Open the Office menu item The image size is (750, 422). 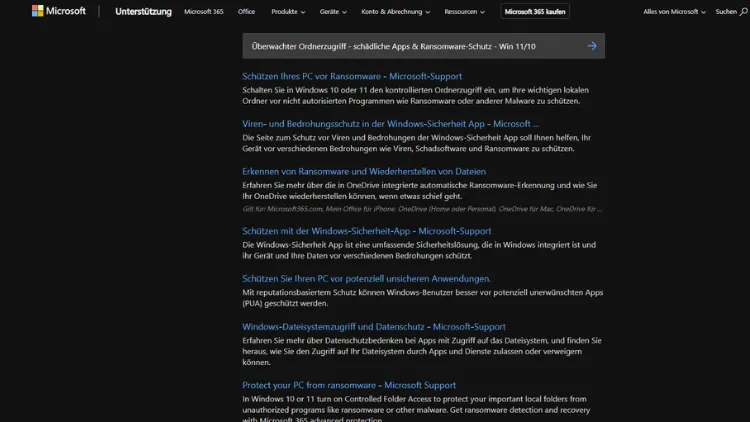tap(246, 11)
